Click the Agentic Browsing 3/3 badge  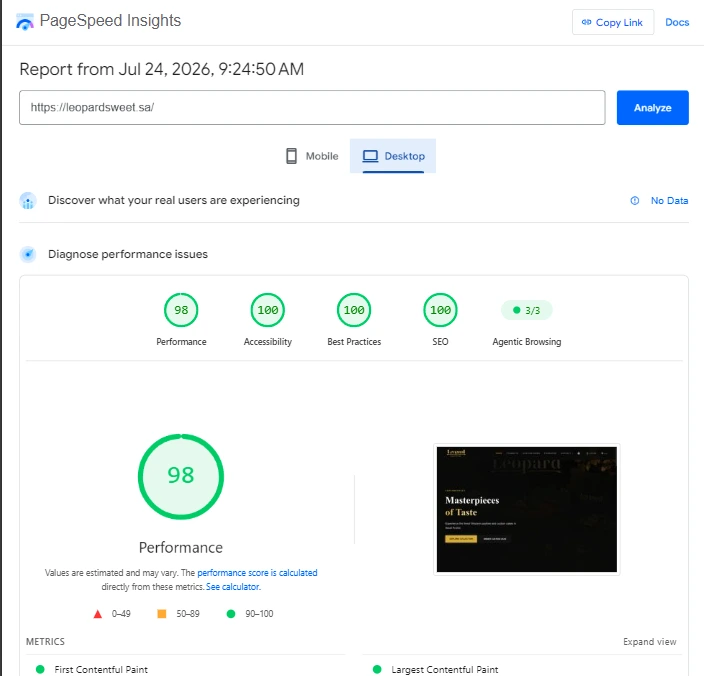[527, 310]
